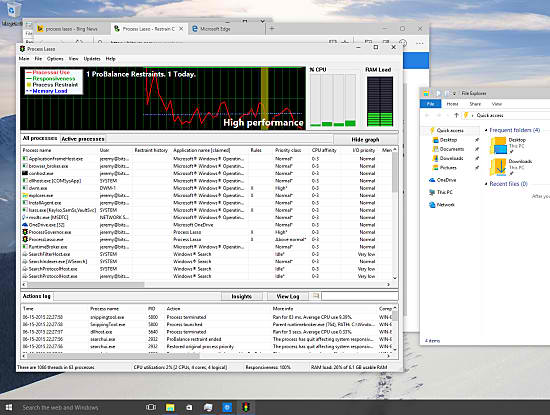Unpin Documents from Quick access
This screenshot has height=415, width=550.
point(477,149)
